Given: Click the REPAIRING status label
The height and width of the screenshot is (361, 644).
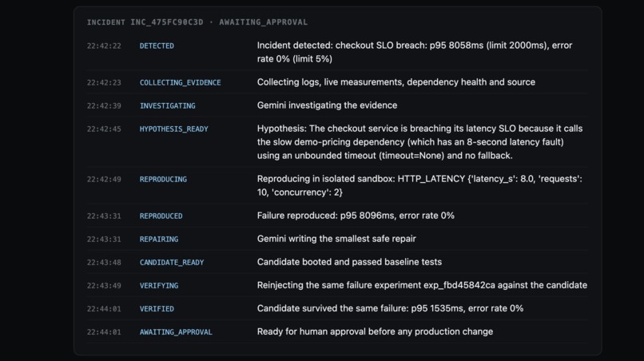Looking at the screenshot, I should tap(158, 240).
